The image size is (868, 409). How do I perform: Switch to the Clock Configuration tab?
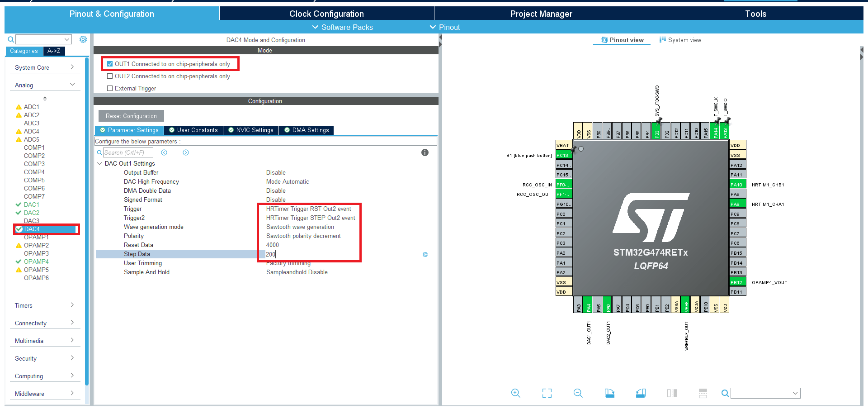pos(326,14)
